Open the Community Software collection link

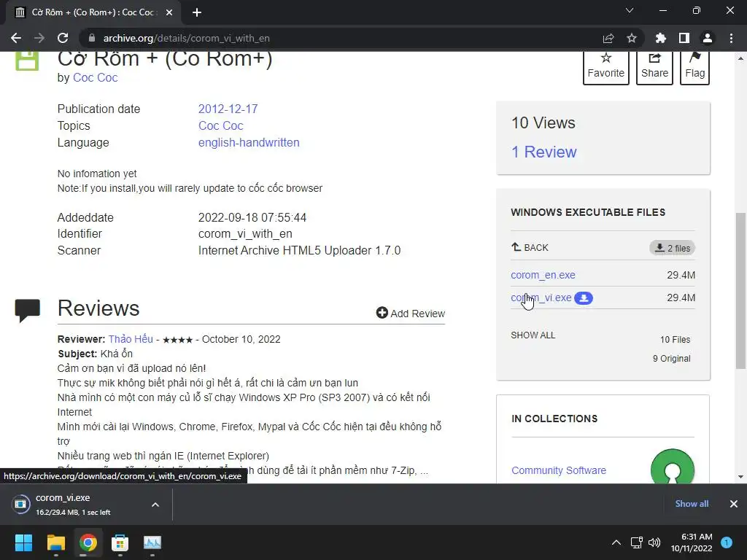[559, 470]
